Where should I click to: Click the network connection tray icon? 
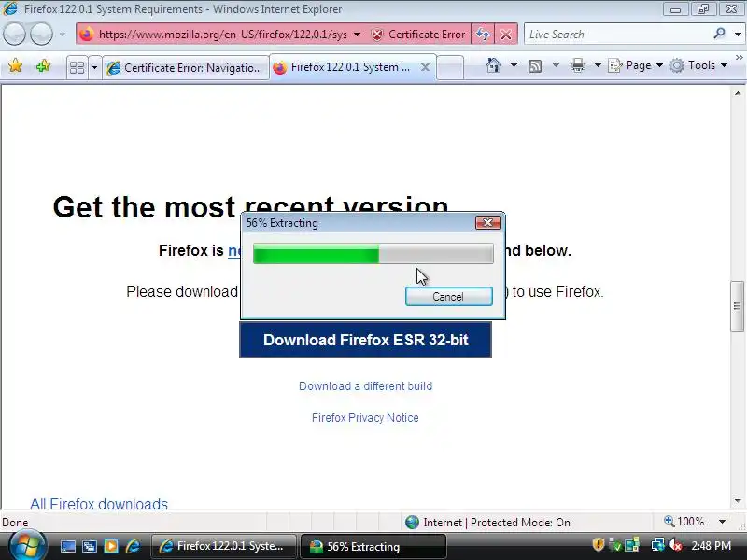(657, 545)
